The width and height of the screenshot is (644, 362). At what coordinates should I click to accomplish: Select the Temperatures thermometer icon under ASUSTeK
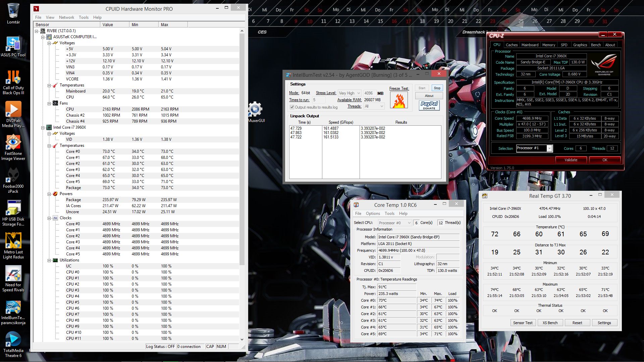point(55,85)
